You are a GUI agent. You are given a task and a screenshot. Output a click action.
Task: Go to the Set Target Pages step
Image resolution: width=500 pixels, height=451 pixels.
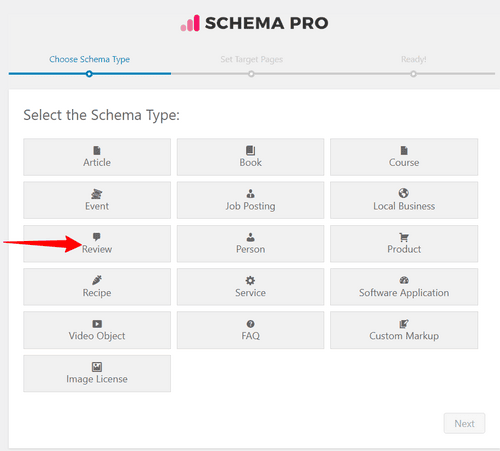click(x=251, y=59)
